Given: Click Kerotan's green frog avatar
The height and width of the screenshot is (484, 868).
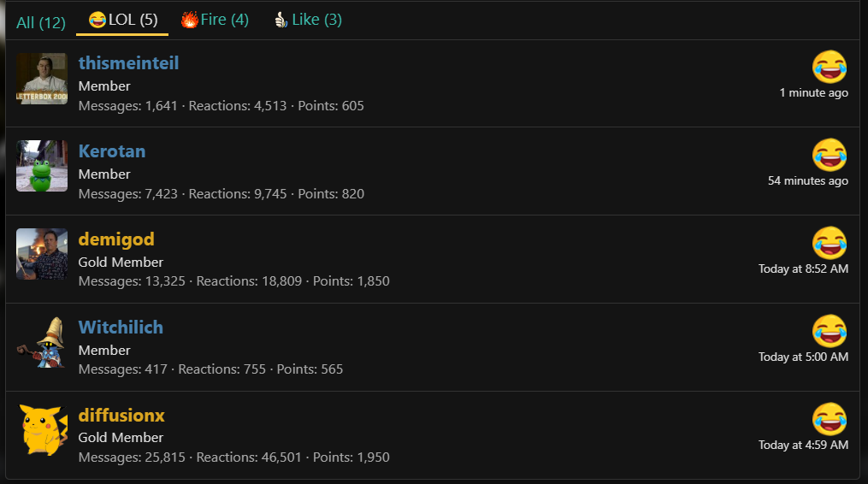Looking at the screenshot, I should tap(42, 166).
